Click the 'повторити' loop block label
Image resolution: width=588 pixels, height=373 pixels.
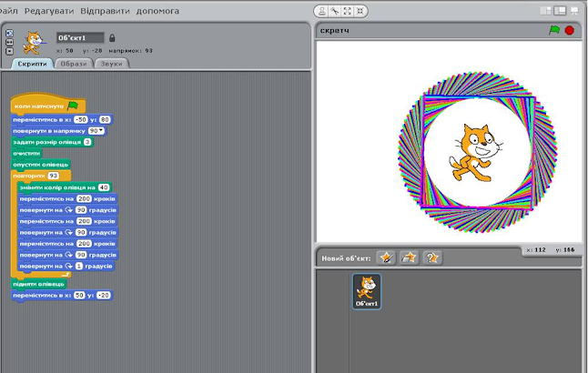click(x=29, y=176)
